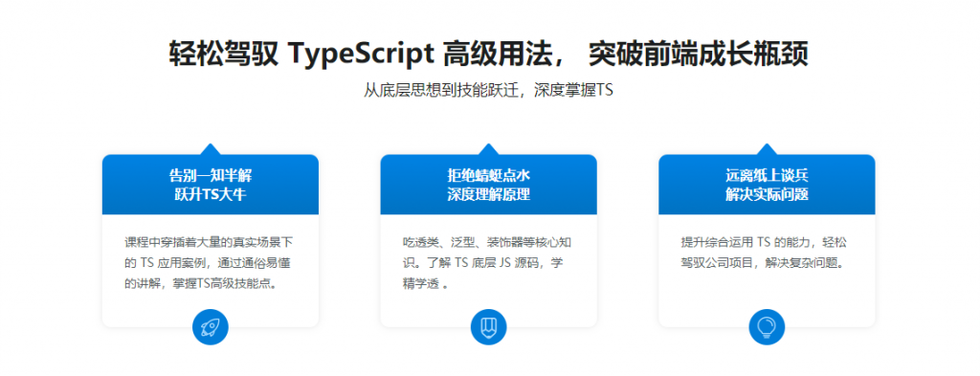Image resolution: width=980 pixels, height=376 pixels.
Task: Click the line '驾驭公司项目，解决复杂问题。'
Action: pyautogui.click(x=764, y=263)
